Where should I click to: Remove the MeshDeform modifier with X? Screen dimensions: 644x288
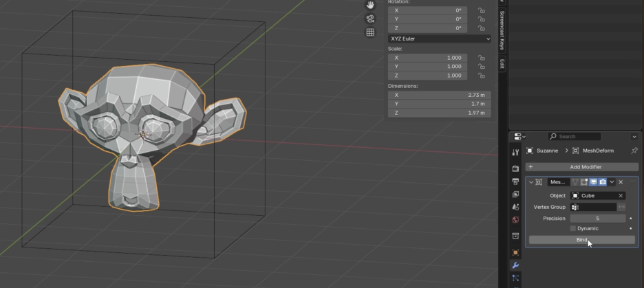621,181
